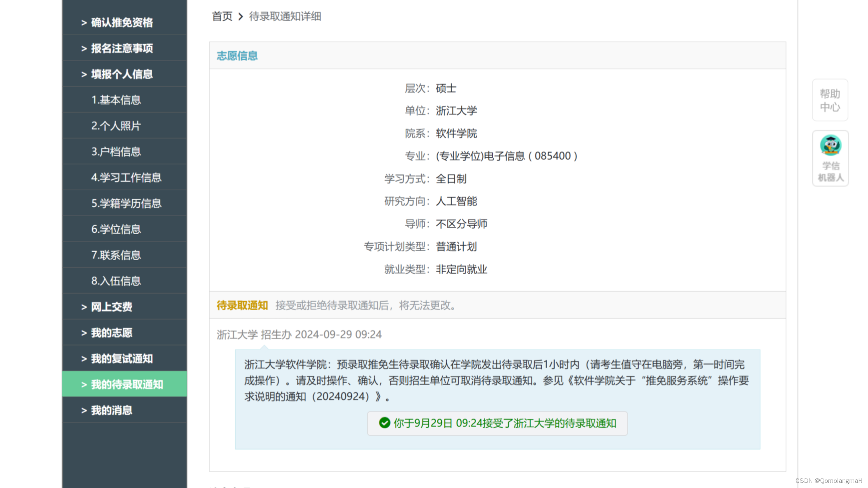
Task: Open 8.入伍信息 in the sidebar
Action: pyautogui.click(x=124, y=281)
